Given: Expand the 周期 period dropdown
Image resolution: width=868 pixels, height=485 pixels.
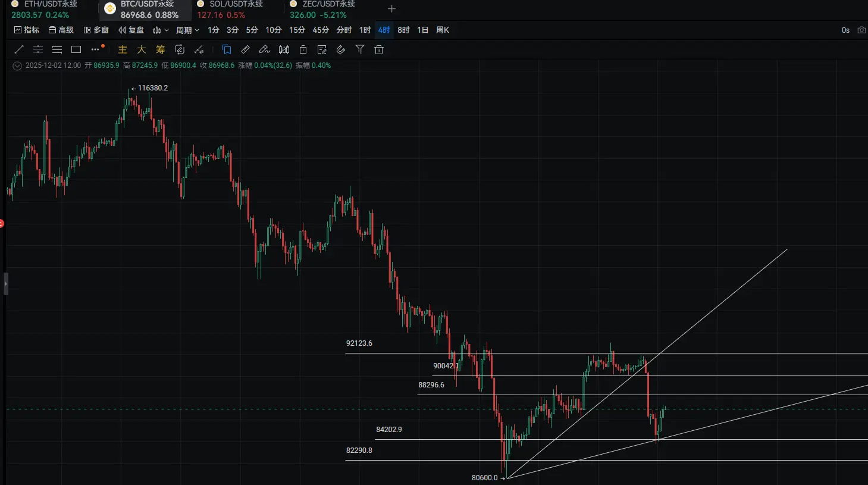Looking at the screenshot, I should 187,30.
